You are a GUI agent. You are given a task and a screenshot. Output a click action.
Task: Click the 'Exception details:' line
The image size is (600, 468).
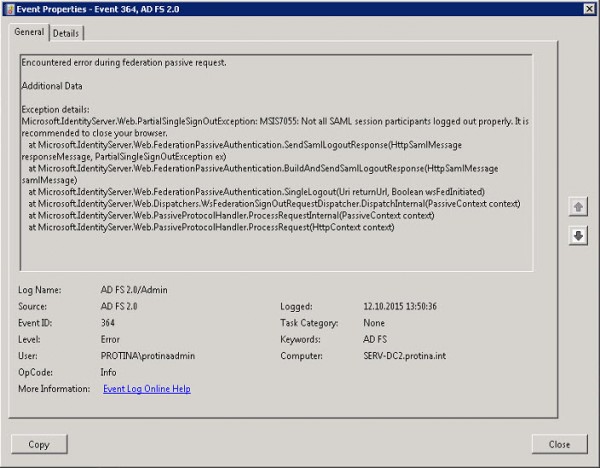click(x=55, y=109)
